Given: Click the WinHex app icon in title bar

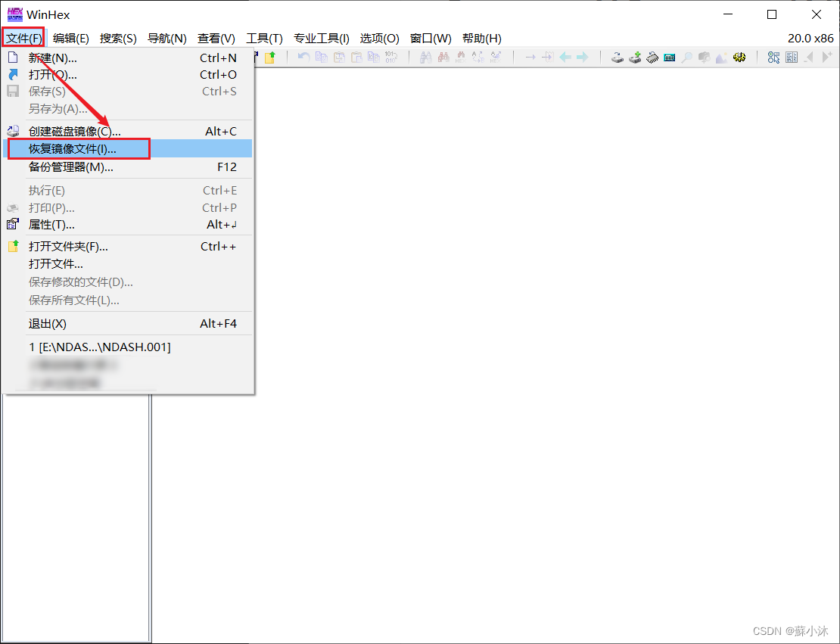Looking at the screenshot, I should coord(14,14).
